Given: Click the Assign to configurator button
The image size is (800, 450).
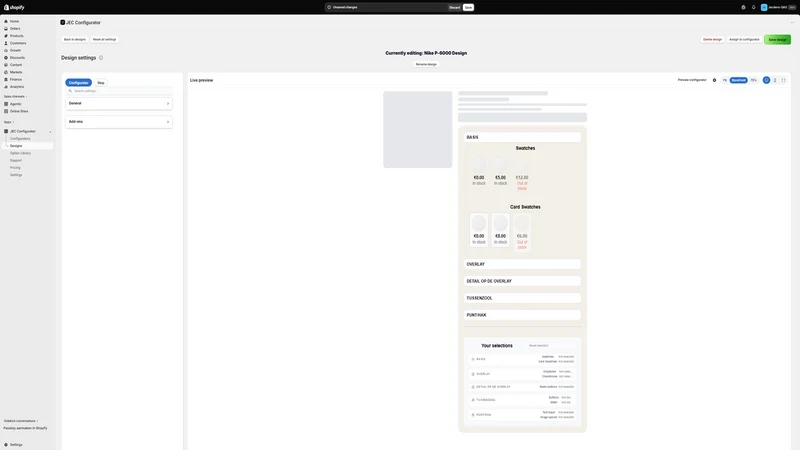Looking at the screenshot, I should click(744, 39).
